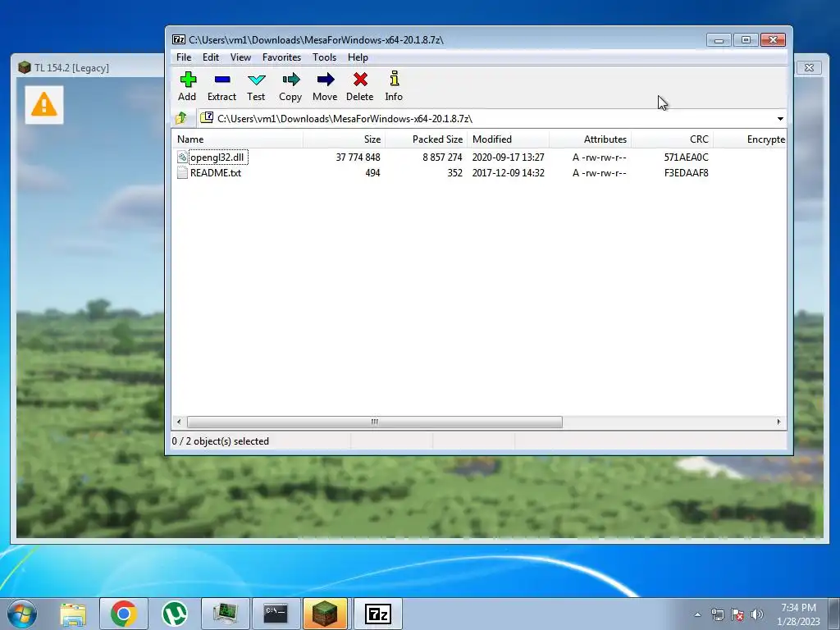Open the View menu
Viewport: 840px width, 630px height.
pos(240,57)
